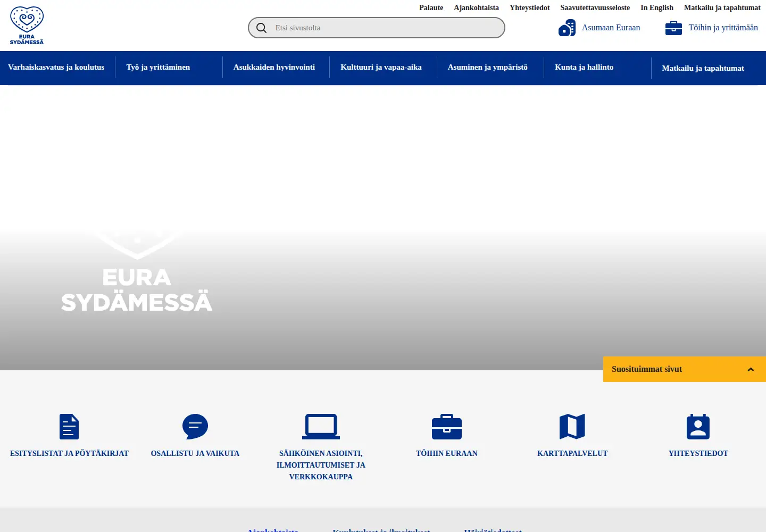Open OSALLISTU JA VAIKUTA text link
This screenshot has height=532, width=766.
(x=195, y=453)
